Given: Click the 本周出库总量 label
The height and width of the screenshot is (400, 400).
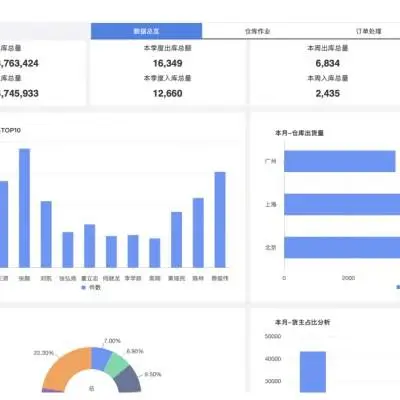Looking at the screenshot, I should (x=328, y=48).
